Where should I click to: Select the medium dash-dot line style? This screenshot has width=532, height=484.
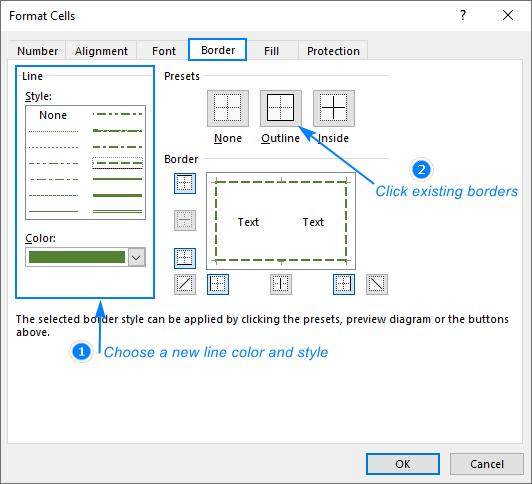pyautogui.click(x=117, y=147)
